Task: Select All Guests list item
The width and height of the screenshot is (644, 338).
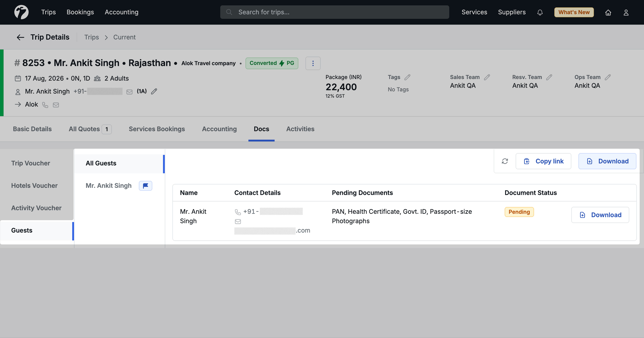Action: tap(120, 163)
